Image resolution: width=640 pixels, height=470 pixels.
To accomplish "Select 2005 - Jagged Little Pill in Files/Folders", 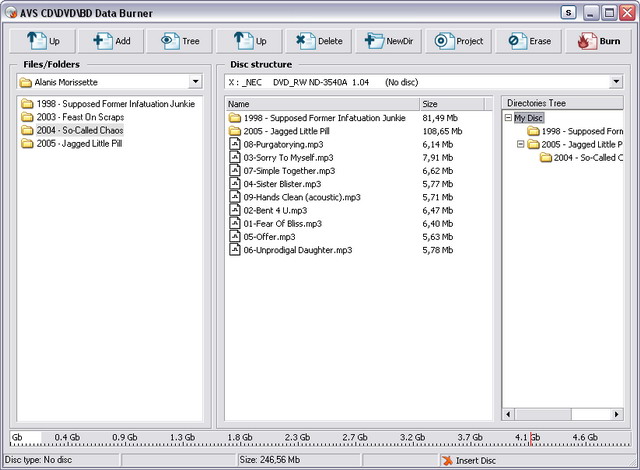I will tap(71, 144).
